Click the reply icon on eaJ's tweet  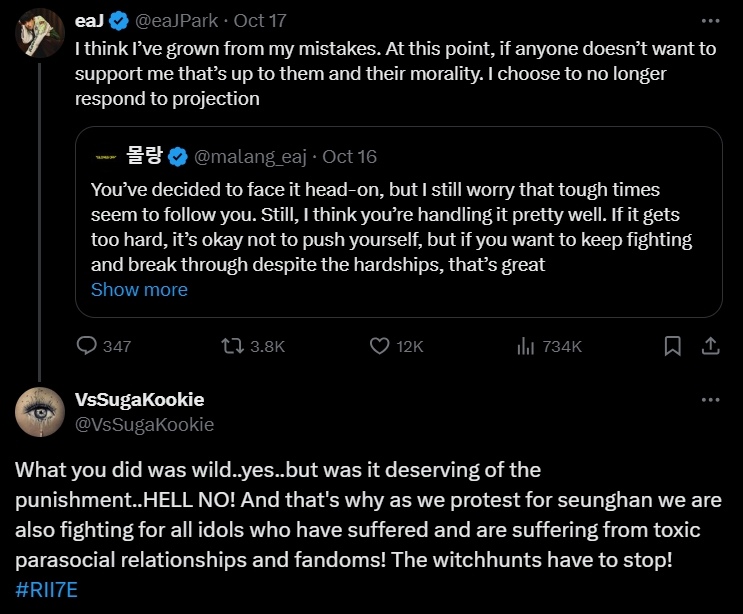tap(88, 346)
